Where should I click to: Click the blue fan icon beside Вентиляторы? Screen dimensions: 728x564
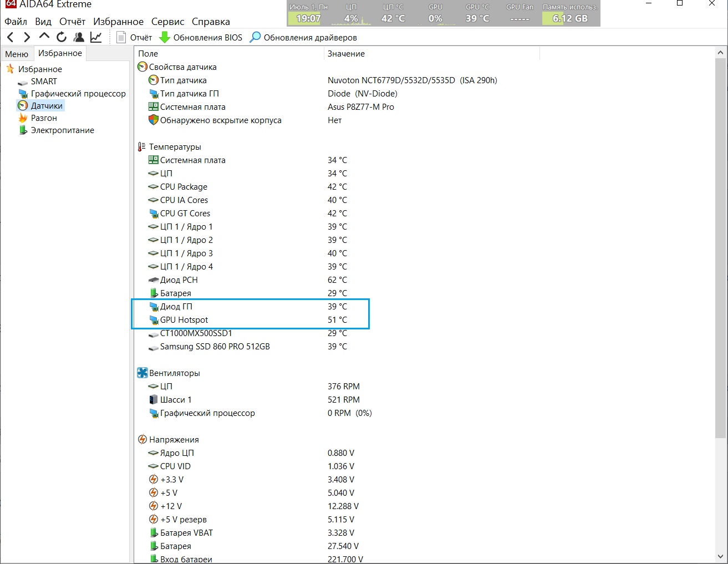[142, 373]
